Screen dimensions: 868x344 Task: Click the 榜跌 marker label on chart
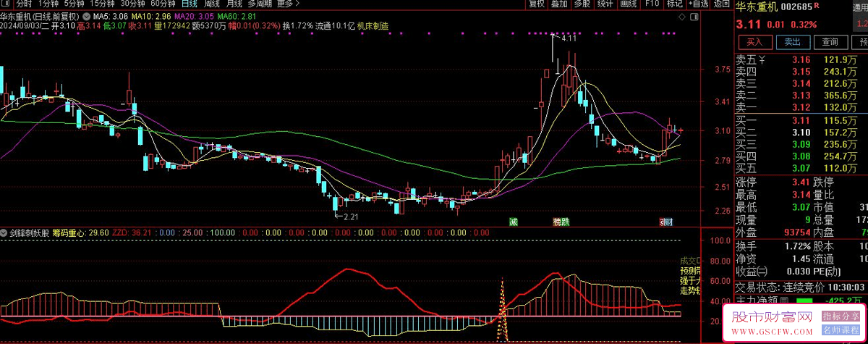pos(561,222)
